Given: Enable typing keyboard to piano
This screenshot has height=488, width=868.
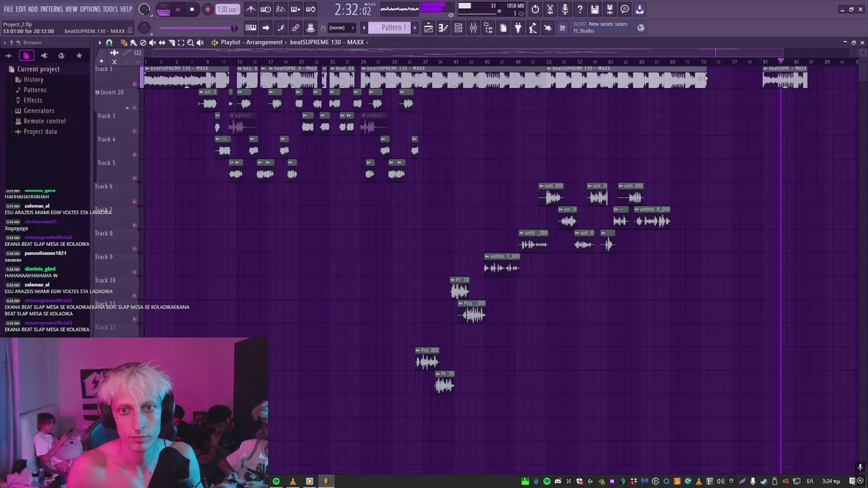Looking at the screenshot, I should tap(251, 28).
